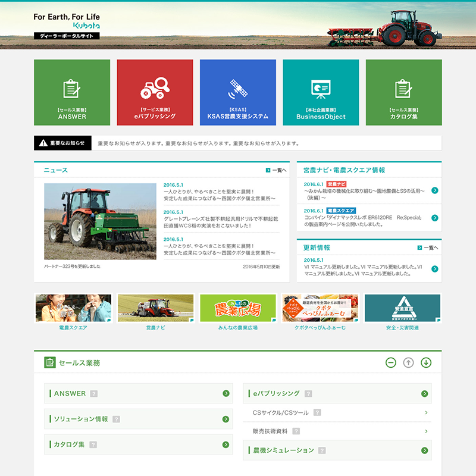Collapse セールス業務 section with minus icon

tap(390, 362)
